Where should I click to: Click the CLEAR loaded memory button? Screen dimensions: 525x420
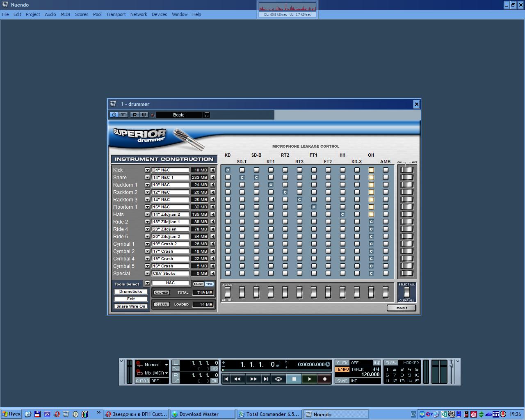pos(162,304)
